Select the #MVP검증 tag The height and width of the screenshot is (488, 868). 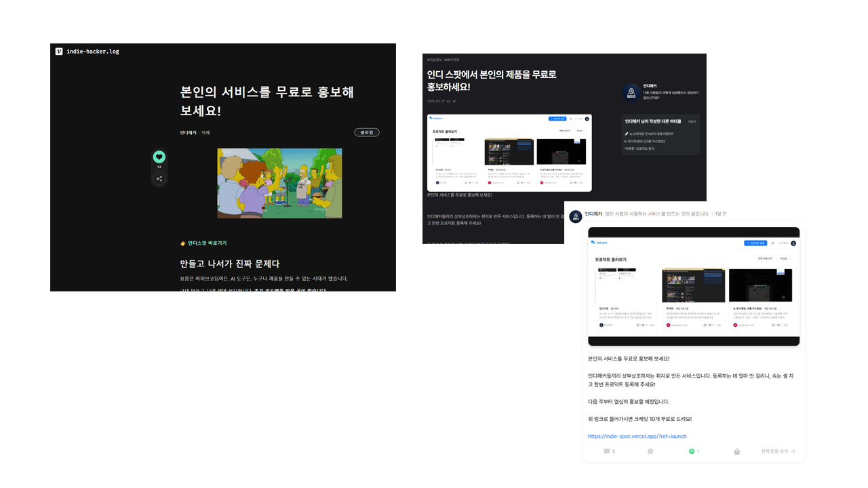tap(453, 60)
